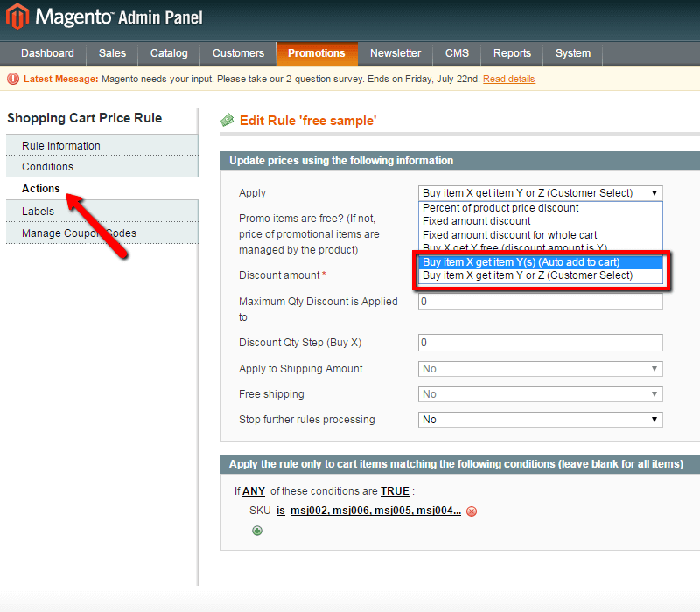The image size is (700, 612).
Task: Select Fixed amount discount for whole cart
Action: 509,235
